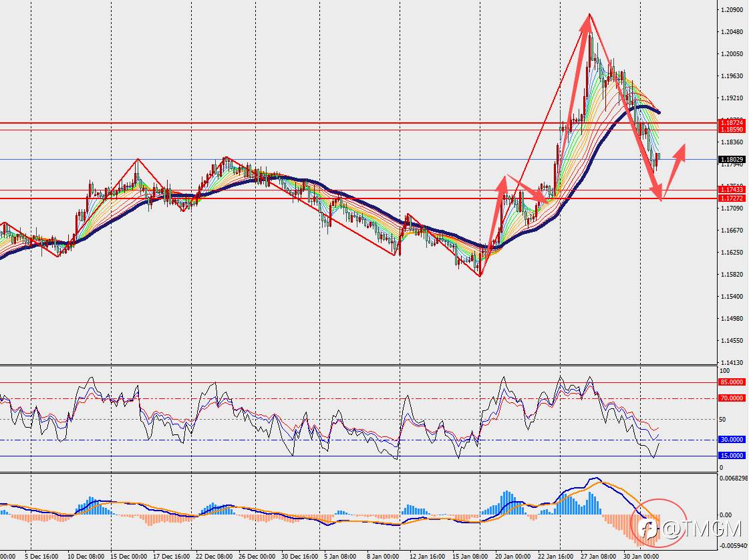Click the red circle highlighting the MACD crossover
The height and width of the screenshot is (560, 749).
[659, 523]
